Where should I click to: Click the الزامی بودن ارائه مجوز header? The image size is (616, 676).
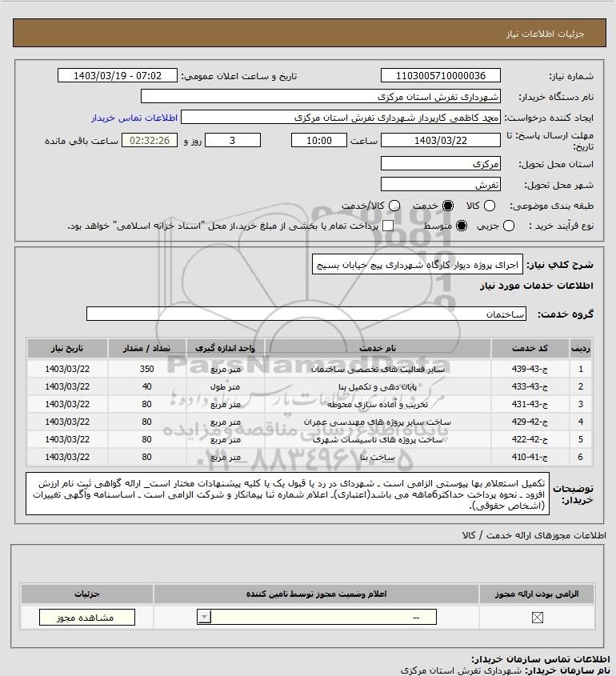(537, 594)
